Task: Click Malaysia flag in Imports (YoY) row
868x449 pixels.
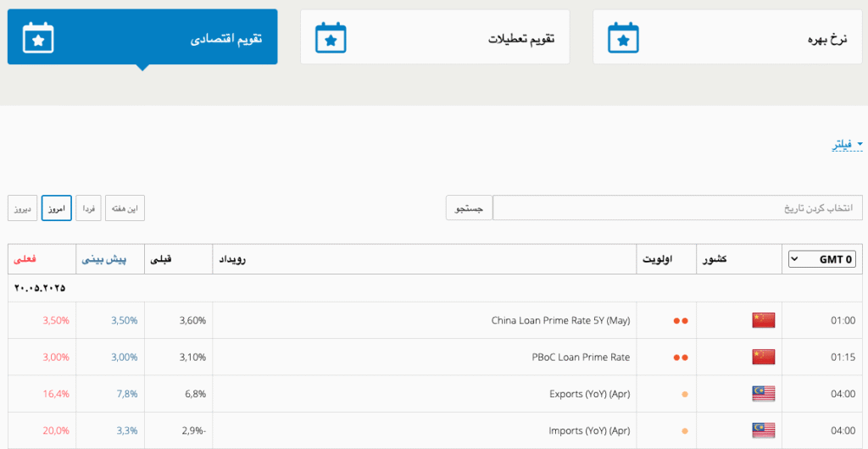Action: coord(764,430)
